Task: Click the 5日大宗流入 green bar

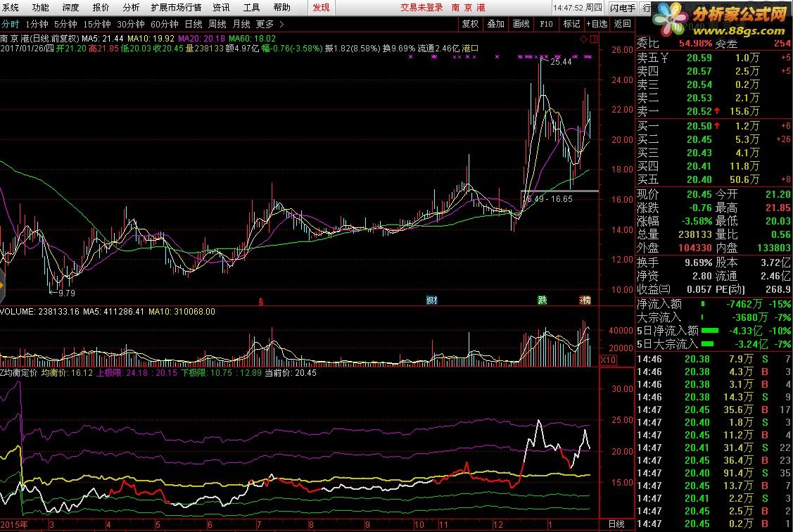Action: [x=708, y=344]
